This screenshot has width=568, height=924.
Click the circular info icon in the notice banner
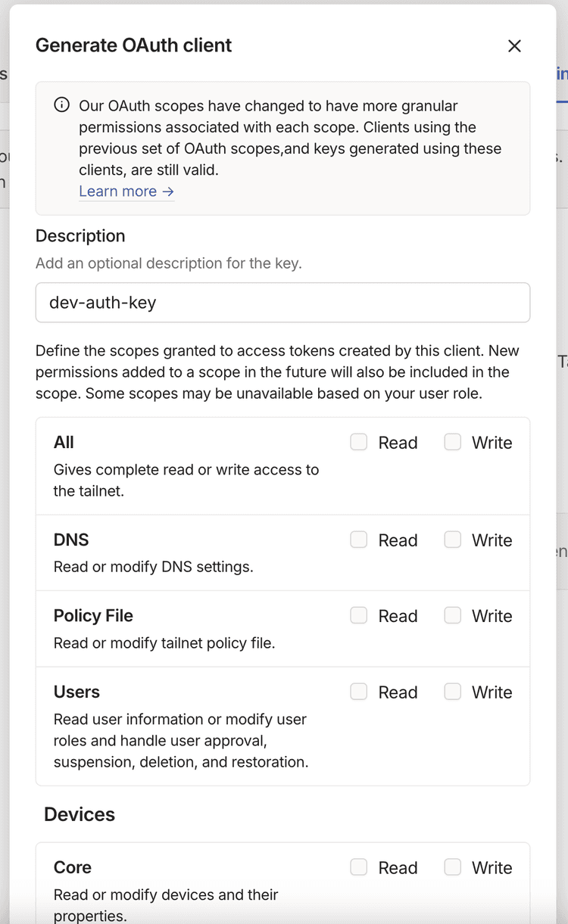coord(61,105)
